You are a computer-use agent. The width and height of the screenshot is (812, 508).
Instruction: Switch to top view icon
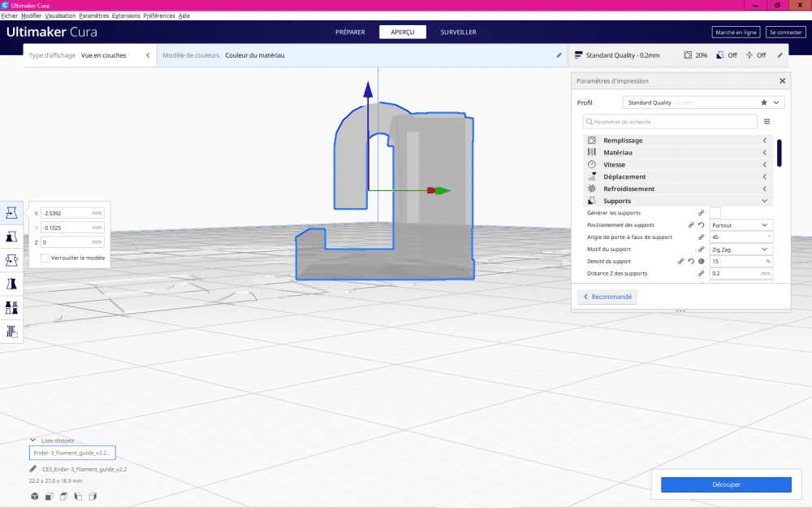click(x=63, y=497)
